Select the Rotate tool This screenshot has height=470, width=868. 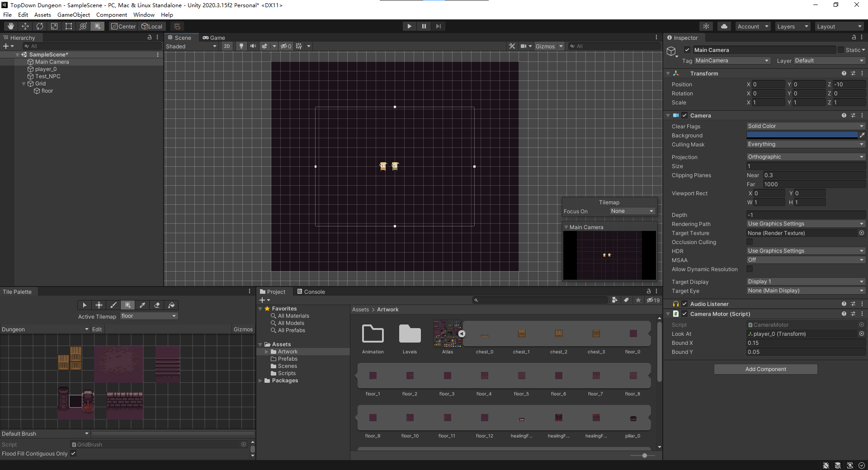pos(40,26)
